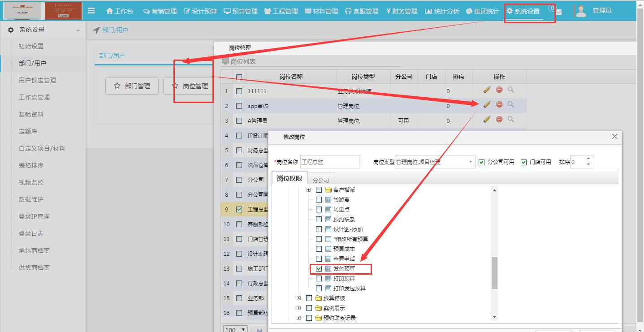Image resolution: width=644 pixels, height=332 pixels.
Task: Click the 部门管理 button
Action: [132, 86]
